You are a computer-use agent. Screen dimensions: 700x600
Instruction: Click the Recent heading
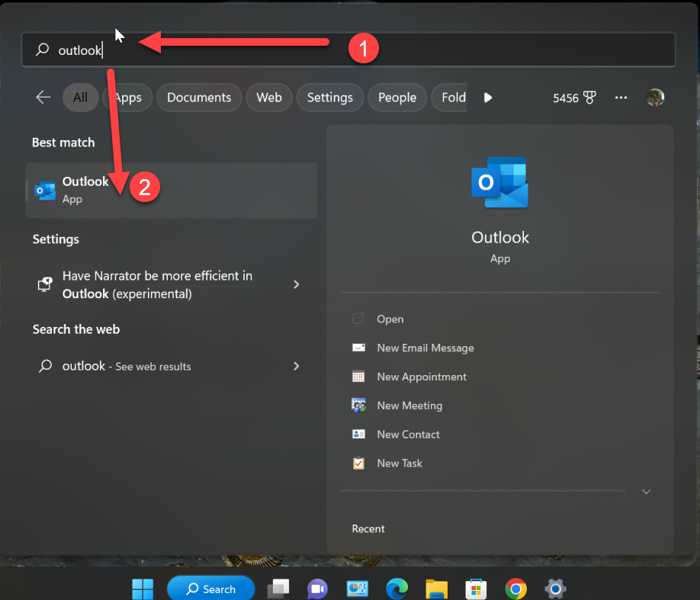coord(368,528)
